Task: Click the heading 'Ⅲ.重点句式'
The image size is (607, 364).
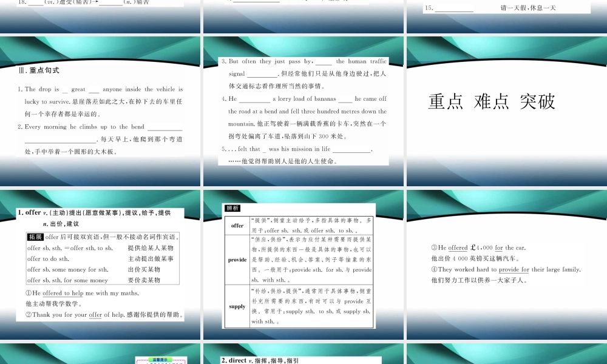Action: coord(39,70)
